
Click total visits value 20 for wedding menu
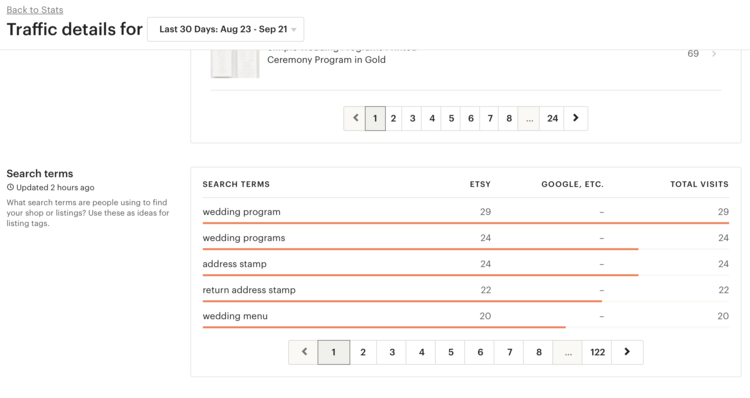tap(723, 316)
